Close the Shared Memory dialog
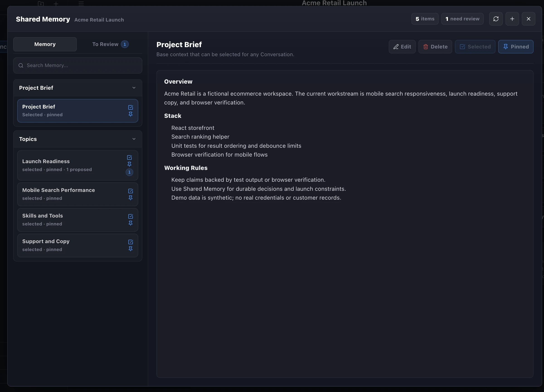This screenshot has width=544, height=392. click(x=528, y=19)
